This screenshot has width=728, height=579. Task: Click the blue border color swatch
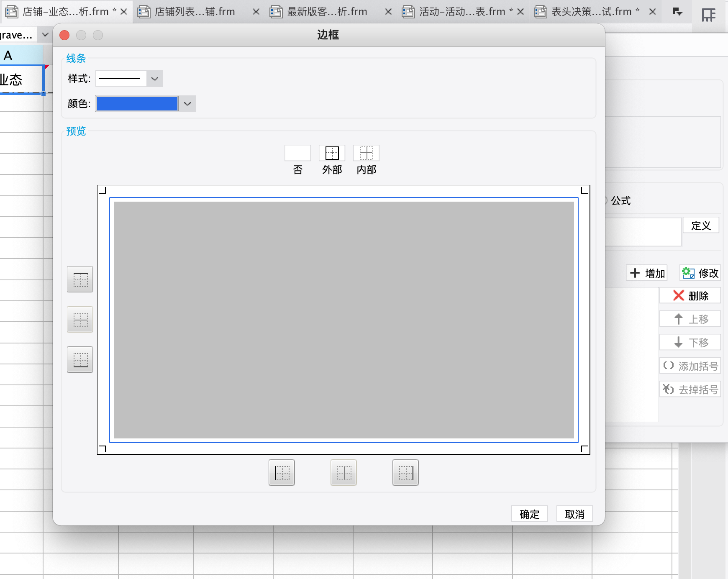point(137,104)
